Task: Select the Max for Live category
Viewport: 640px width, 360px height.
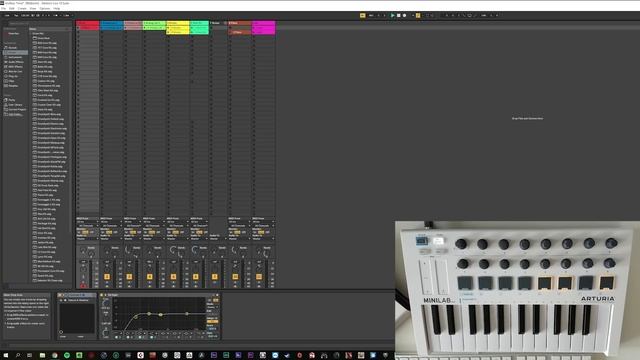Action: point(16,71)
